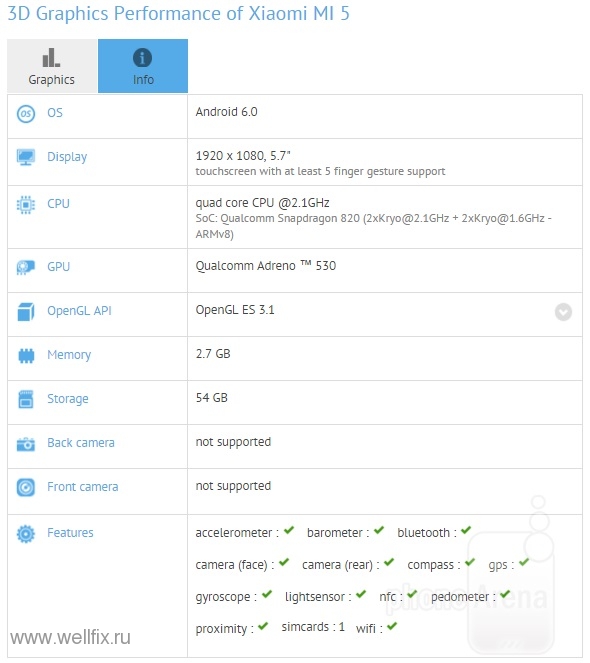Open the Storage label link
Image resolution: width=590 pixels, height=663 pixels.
pos(68,399)
